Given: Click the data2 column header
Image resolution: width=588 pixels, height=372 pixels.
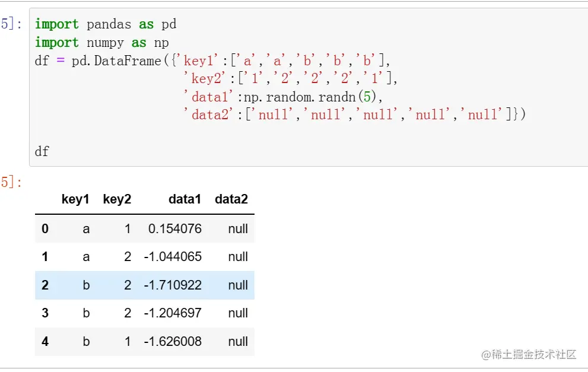Looking at the screenshot, I should coord(231,199).
